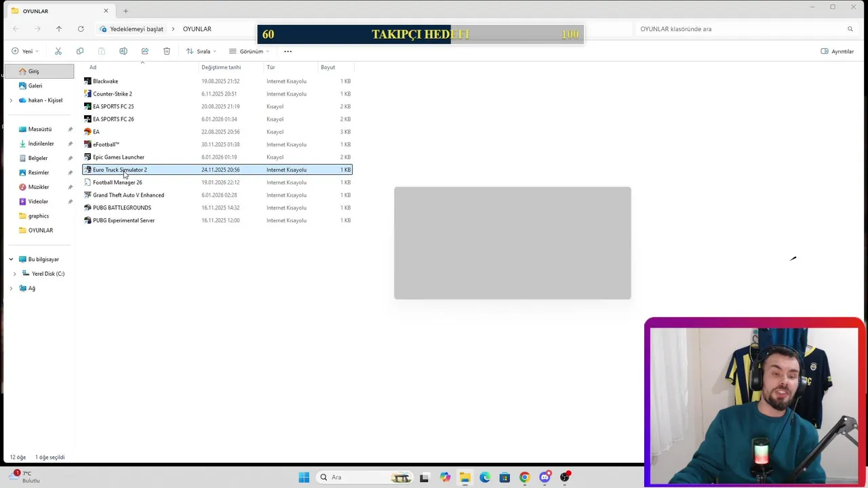Open Belgeler quick access folder
Image resolution: width=868 pixels, height=488 pixels.
(39, 158)
